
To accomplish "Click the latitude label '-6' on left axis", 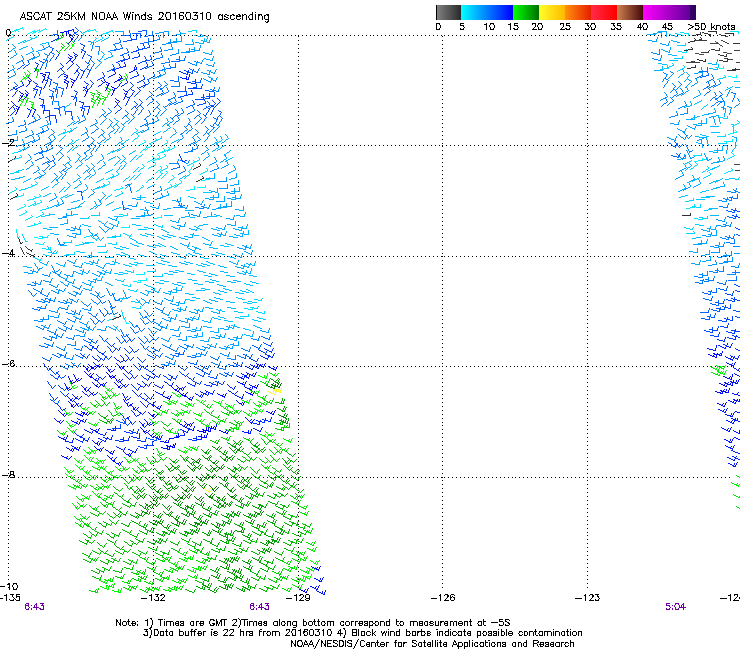I will pos(8,363).
